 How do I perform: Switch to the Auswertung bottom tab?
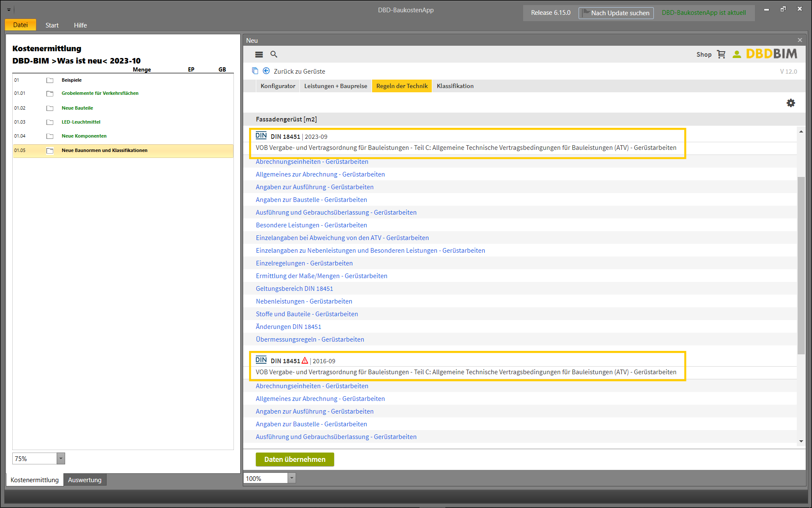85,480
